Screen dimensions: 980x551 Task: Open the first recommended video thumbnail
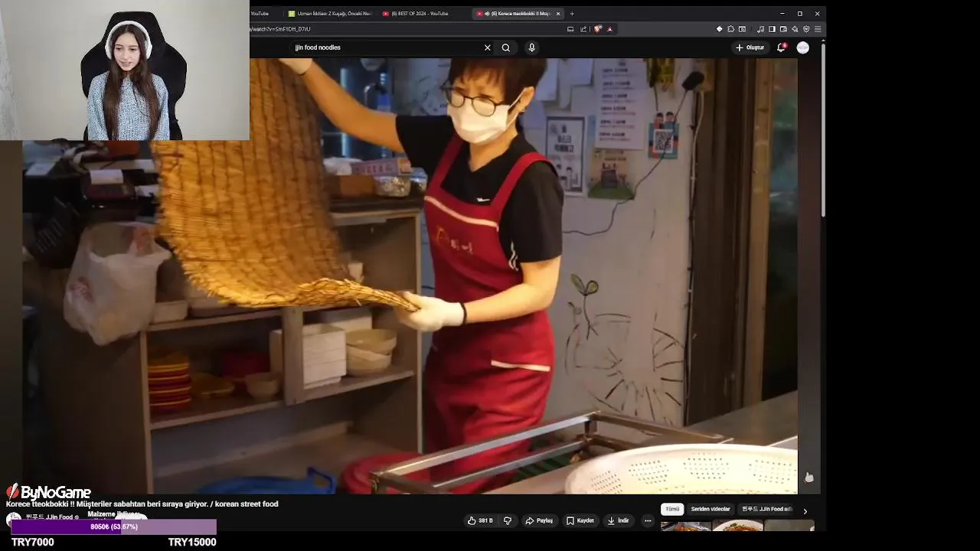click(685, 526)
